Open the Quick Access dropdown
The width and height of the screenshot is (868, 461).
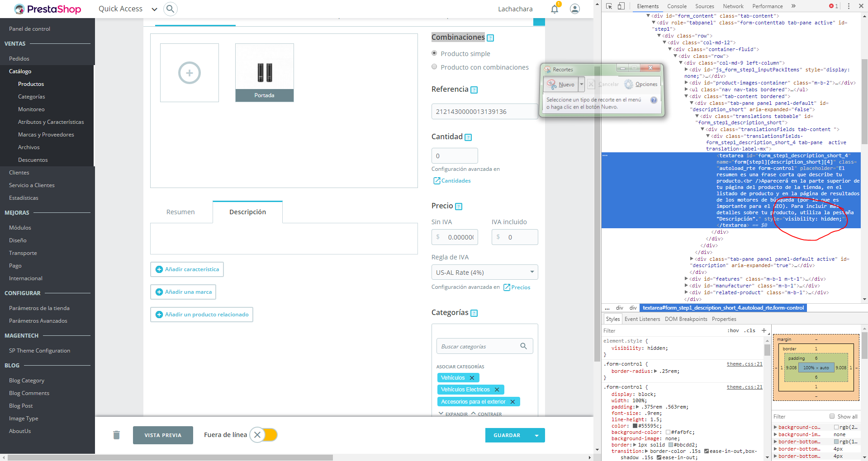(128, 9)
